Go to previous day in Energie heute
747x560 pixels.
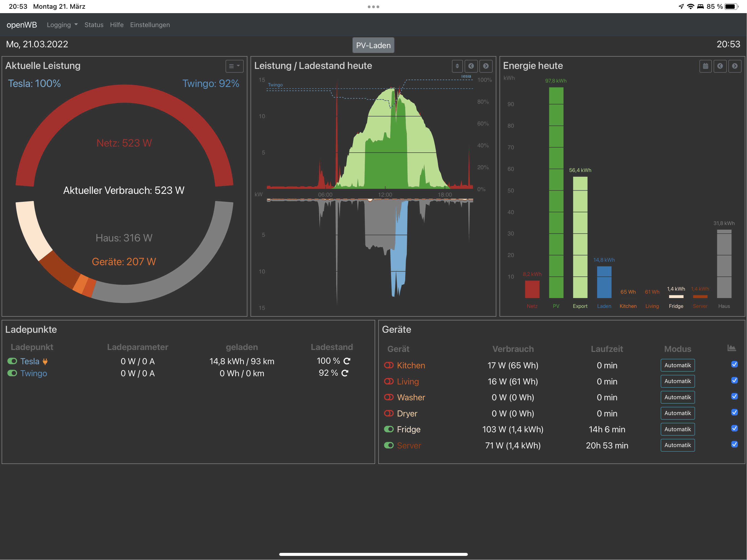[x=720, y=66]
